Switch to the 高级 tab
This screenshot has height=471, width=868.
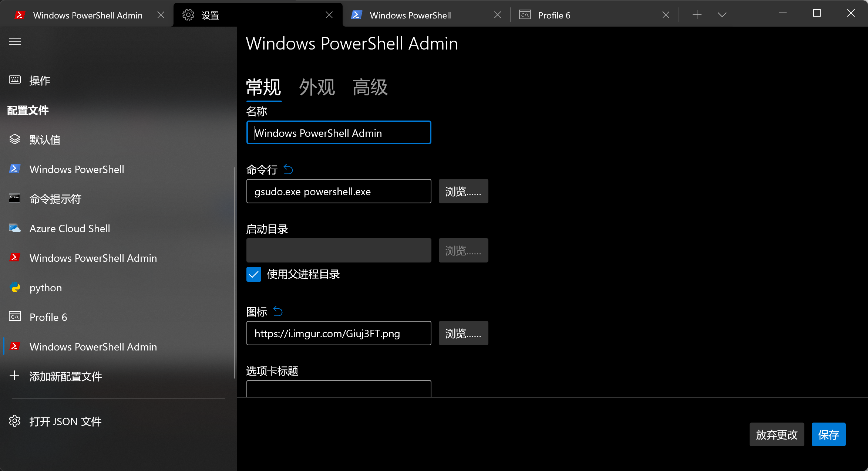click(370, 88)
